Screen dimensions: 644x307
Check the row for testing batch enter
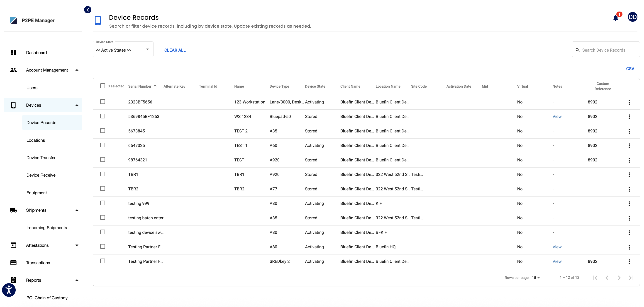point(102,217)
